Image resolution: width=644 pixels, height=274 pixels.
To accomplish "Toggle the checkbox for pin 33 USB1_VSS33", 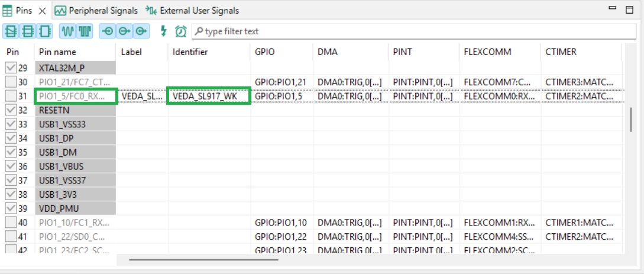I will (x=11, y=124).
